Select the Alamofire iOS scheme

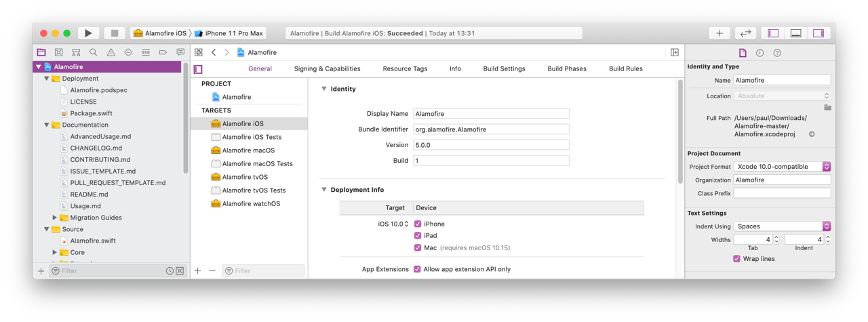coord(160,33)
